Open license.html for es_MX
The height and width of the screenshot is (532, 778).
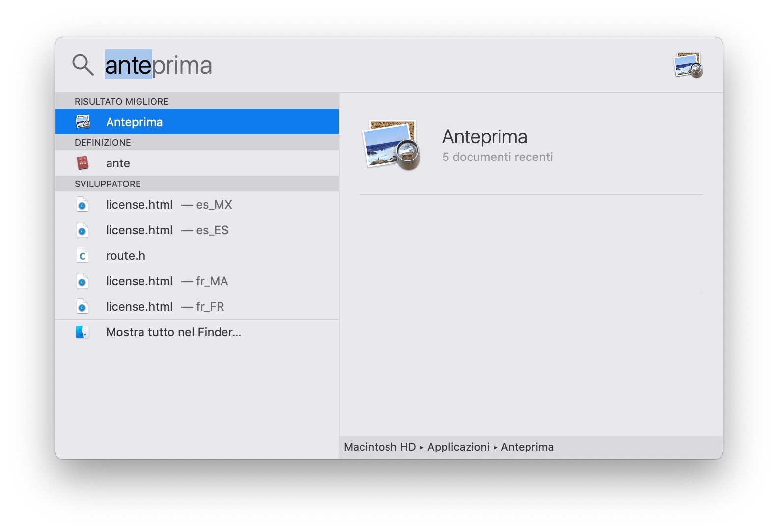pos(197,204)
